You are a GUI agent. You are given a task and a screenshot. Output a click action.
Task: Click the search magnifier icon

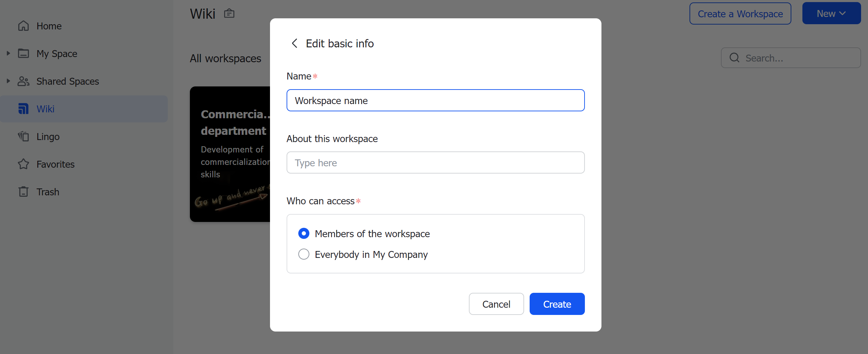(x=734, y=58)
